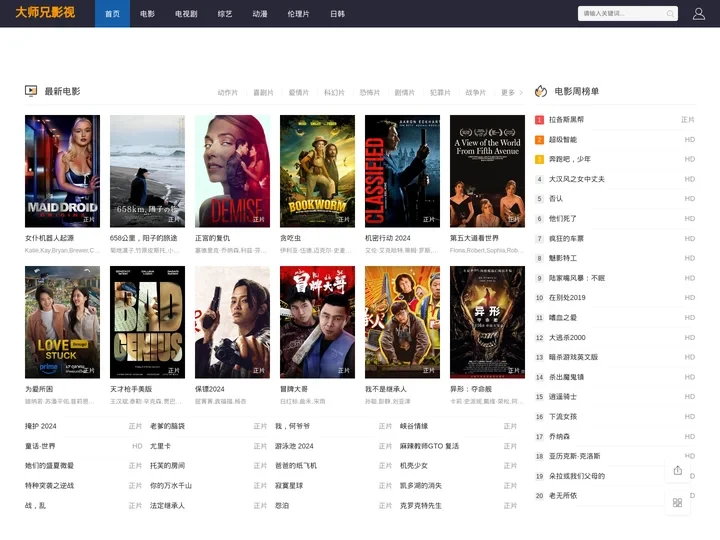Click the 大师兄影视 site logo
Image resolution: width=720 pixels, height=540 pixels.
point(45,12)
